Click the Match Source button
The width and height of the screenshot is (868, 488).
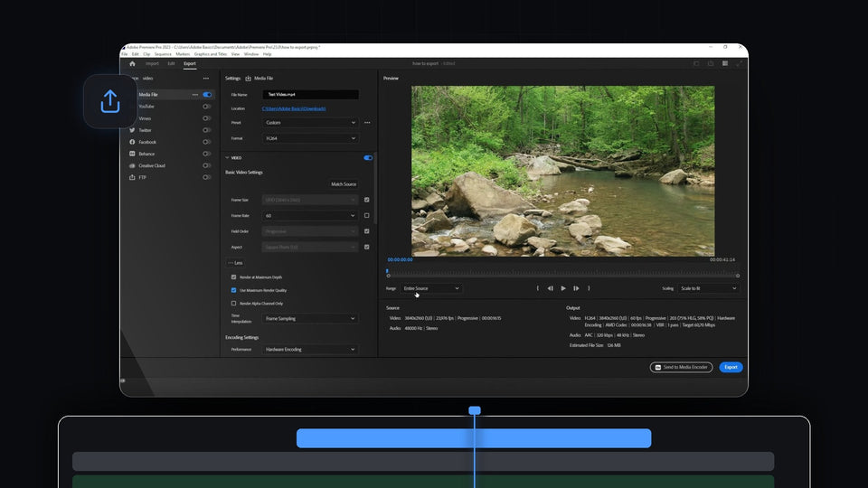(344, 184)
